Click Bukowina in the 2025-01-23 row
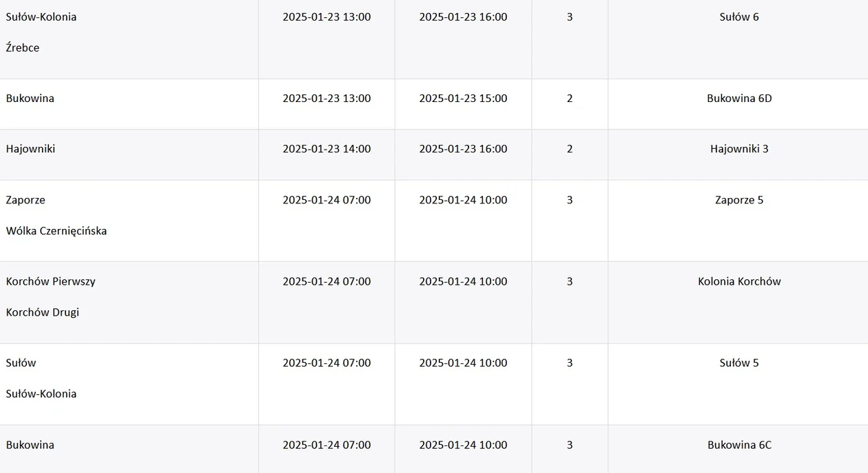Image resolution: width=868 pixels, height=473 pixels. [30, 98]
